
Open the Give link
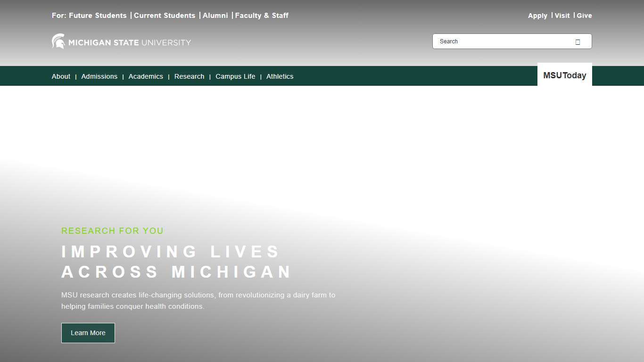point(584,15)
